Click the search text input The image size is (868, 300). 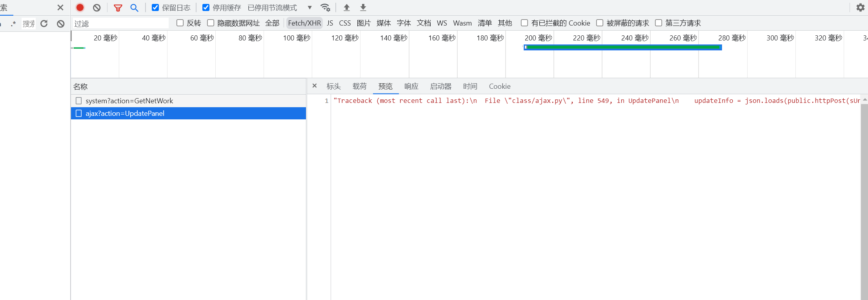click(x=29, y=24)
